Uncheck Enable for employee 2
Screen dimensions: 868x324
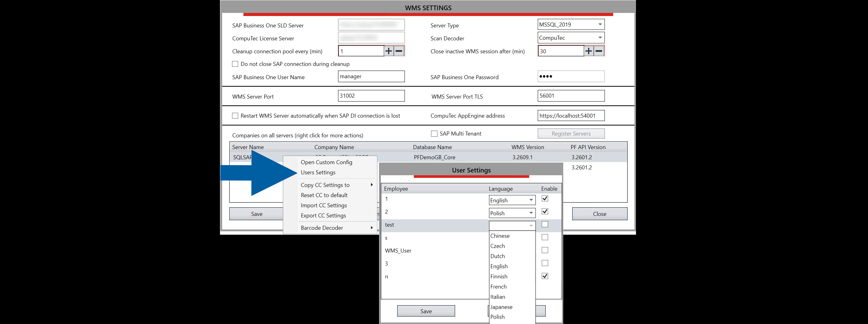click(545, 211)
